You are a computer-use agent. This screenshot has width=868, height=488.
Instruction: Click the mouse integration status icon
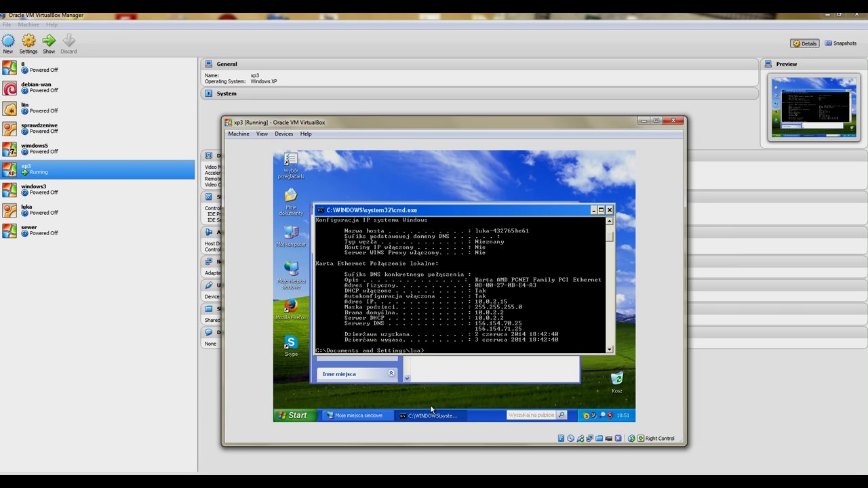[x=631, y=438]
